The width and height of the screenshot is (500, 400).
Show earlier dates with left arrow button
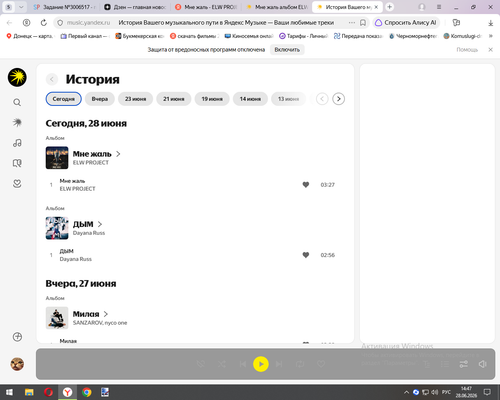(322, 99)
